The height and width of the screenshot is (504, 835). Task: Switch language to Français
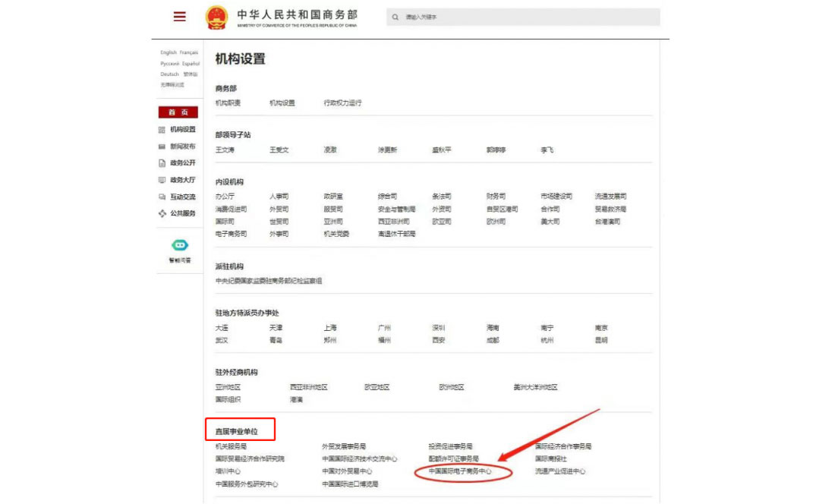(188, 52)
